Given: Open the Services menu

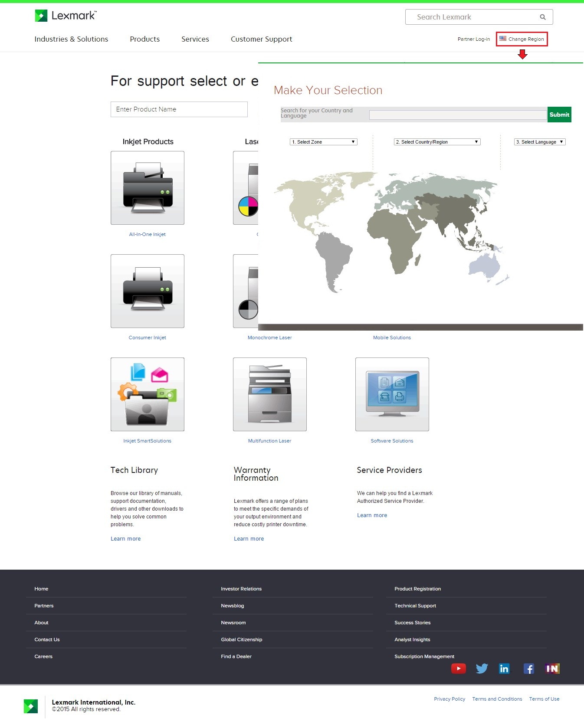Looking at the screenshot, I should click(195, 39).
